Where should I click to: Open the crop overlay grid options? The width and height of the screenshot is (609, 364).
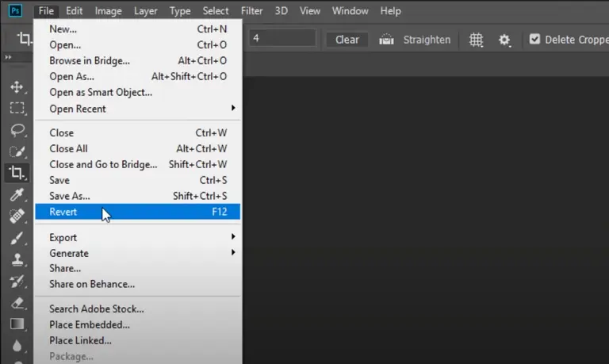[476, 39]
